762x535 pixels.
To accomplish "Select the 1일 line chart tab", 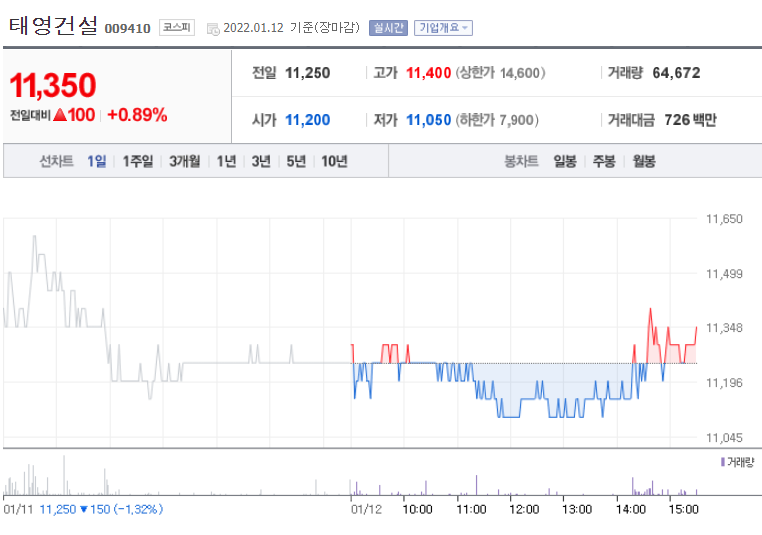I will (97, 161).
